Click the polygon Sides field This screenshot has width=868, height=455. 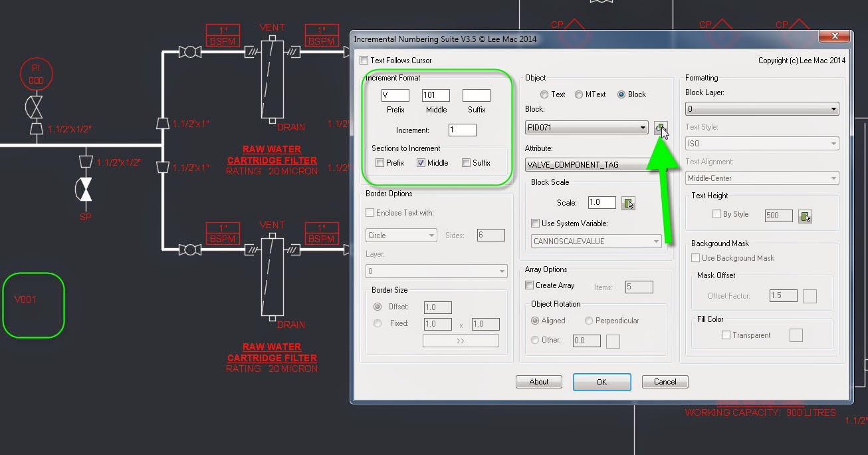(x=491, y=235)
